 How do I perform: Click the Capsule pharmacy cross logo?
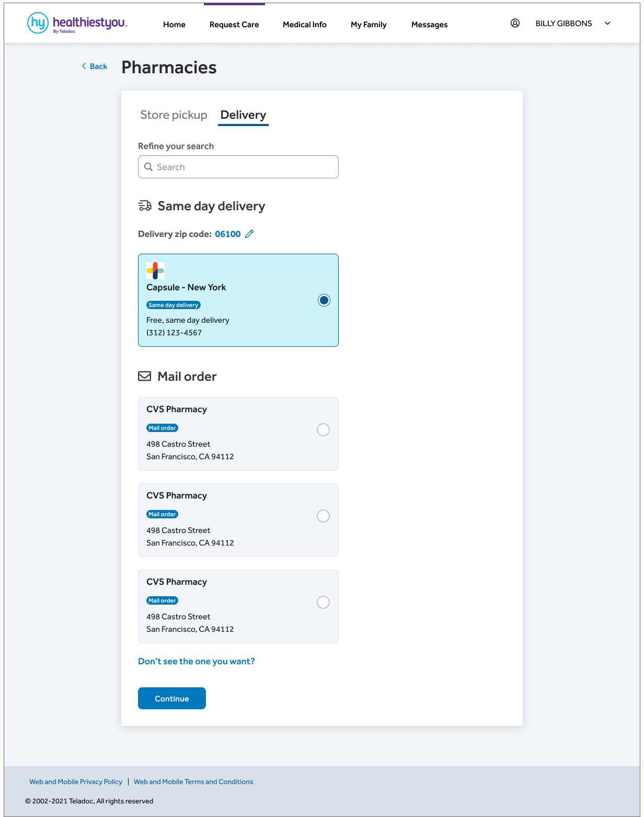(155, 270)
